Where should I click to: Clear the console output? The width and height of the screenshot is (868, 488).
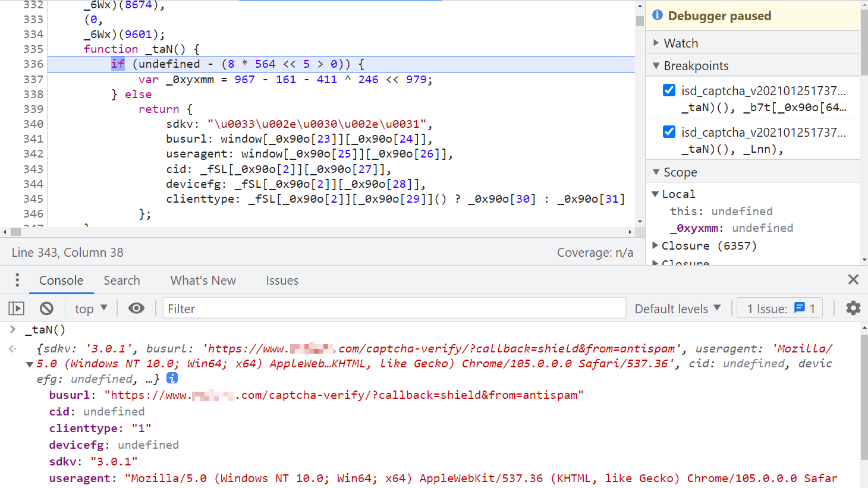point(46,308)
